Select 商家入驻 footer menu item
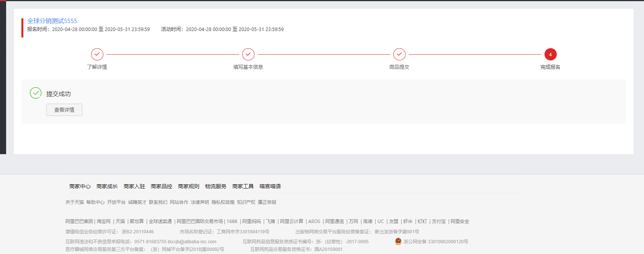644x254 pixels. point(134,186)
